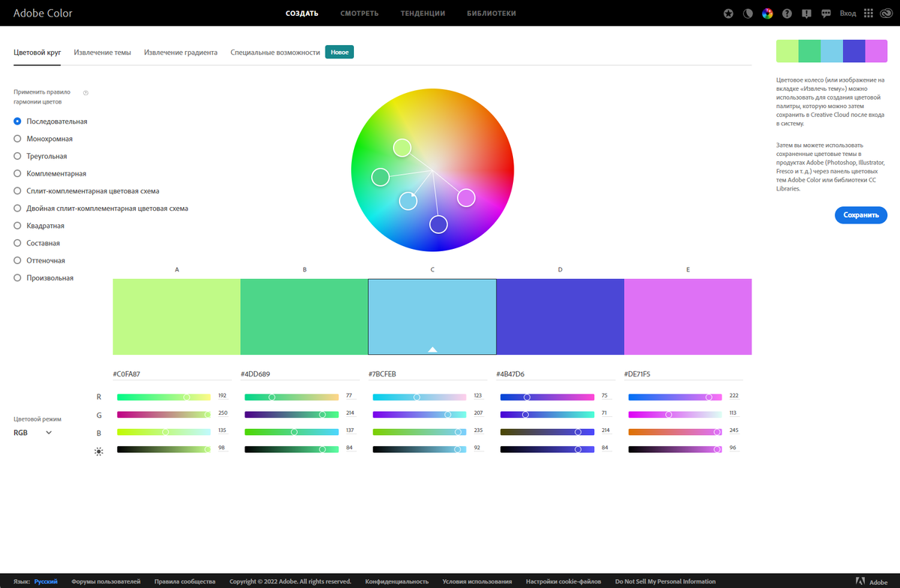Click the B slider for color #7BCFEB
This screenshot has width=900, height=588.
(x=419, y=432)
